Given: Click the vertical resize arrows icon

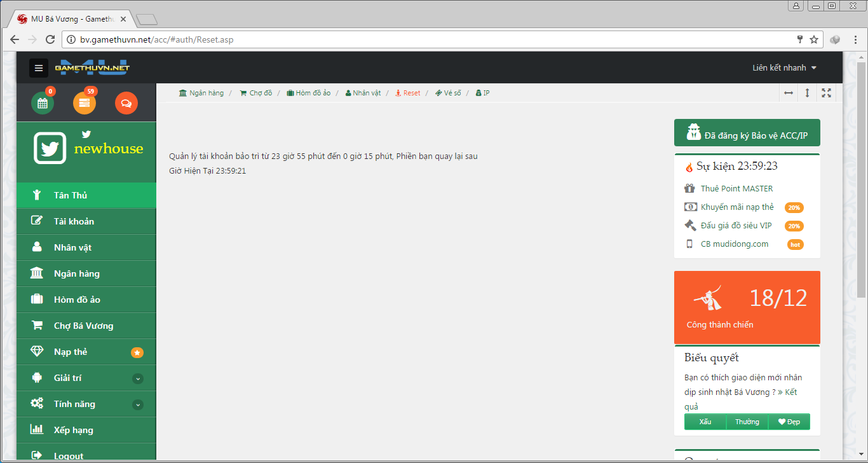Looking at the screenshot, I should pos(808,93).
